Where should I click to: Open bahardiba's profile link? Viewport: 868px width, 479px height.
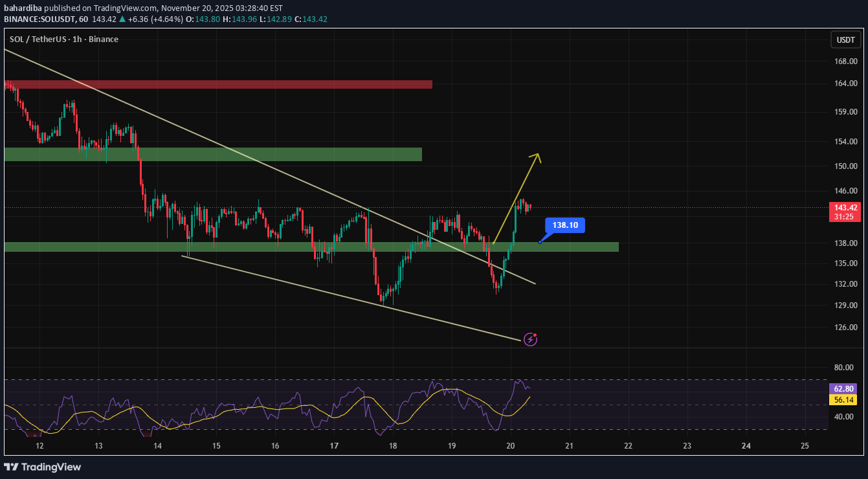[23, 8]
